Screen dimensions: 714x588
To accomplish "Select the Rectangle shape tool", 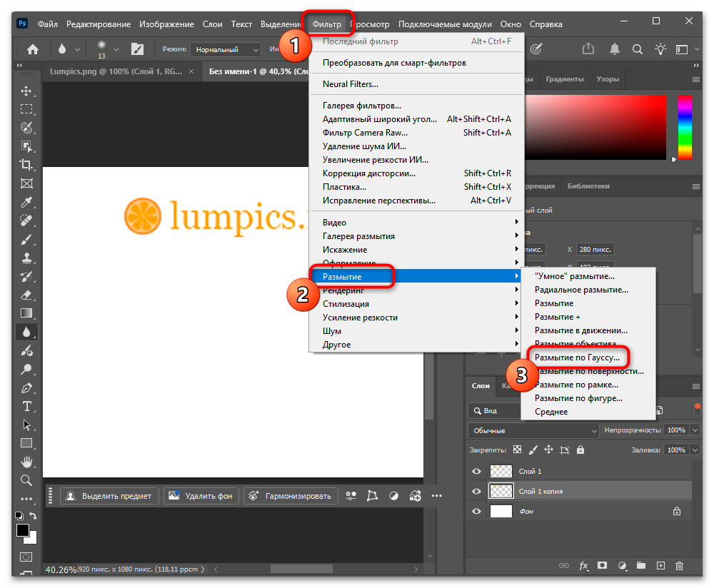I will (26, 443).
